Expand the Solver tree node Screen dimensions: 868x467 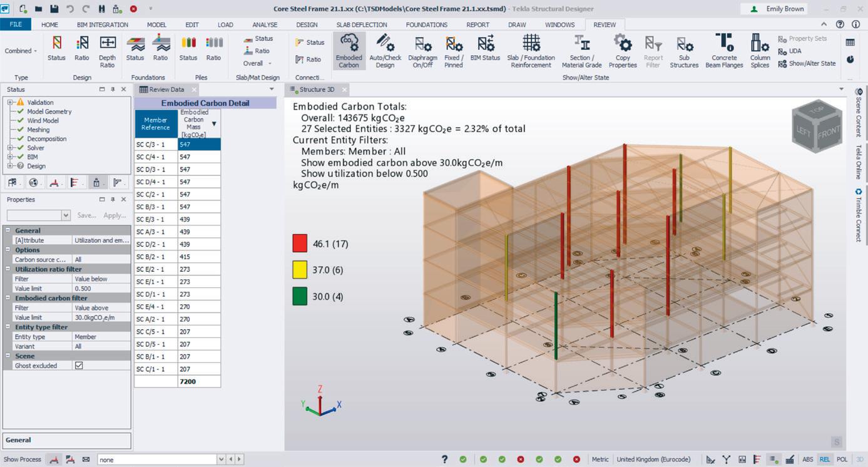[x=10, y=148]
